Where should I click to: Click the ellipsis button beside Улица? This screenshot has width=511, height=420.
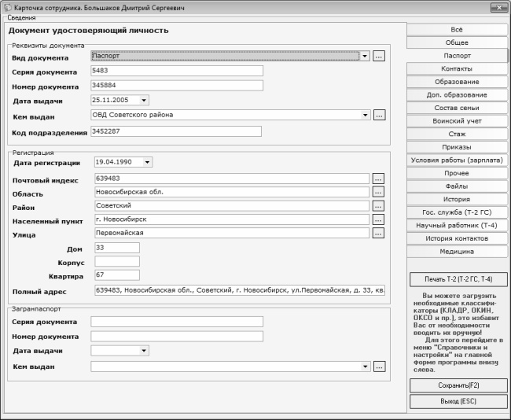(x=378, y=233)
